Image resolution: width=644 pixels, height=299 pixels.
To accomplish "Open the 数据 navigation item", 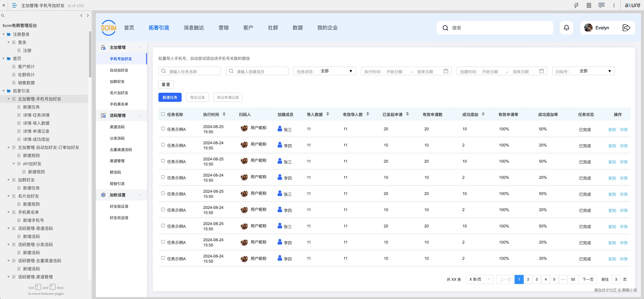I will tap(298, 28).
